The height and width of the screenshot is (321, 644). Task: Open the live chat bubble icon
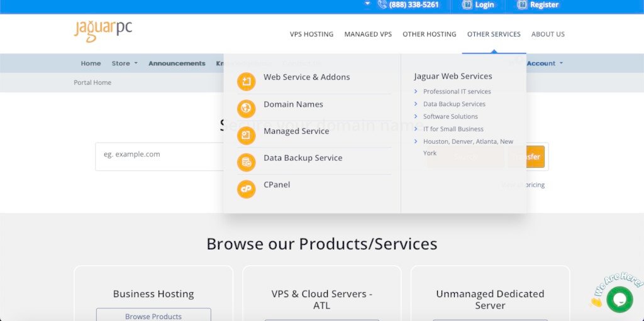pos(619,300)
